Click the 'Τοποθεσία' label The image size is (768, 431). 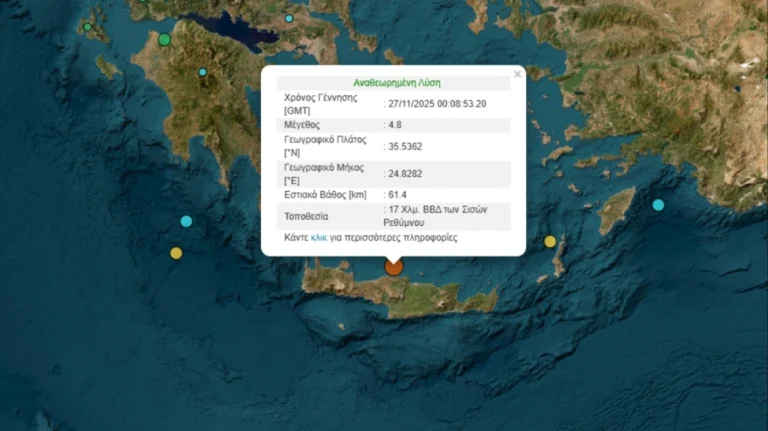(306, 216)
